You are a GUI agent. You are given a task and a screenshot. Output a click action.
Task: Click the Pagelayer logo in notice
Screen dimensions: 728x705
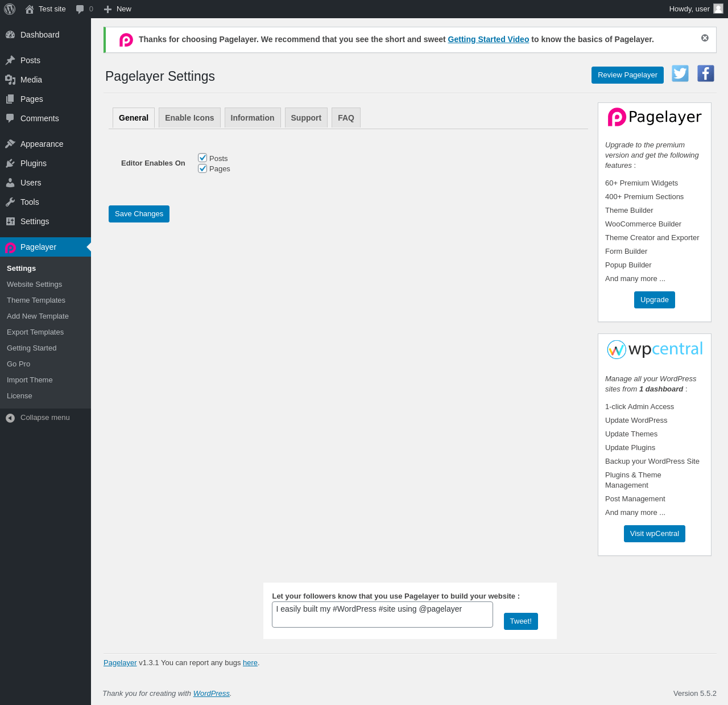pos(126,40)
